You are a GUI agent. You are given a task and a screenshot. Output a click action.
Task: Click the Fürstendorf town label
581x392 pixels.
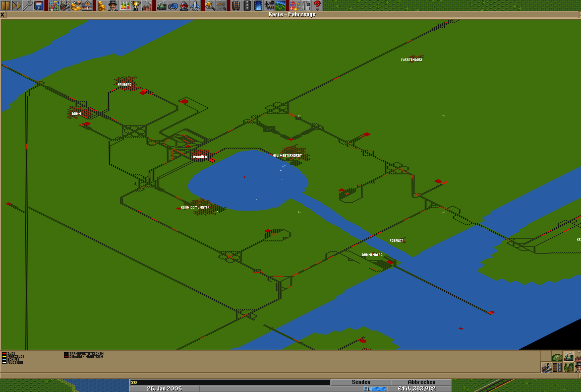tap(412, 59)
